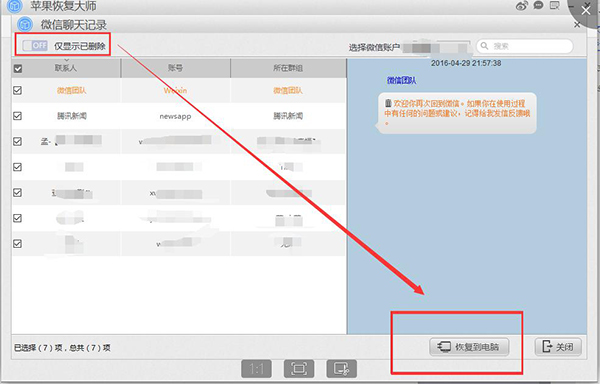Select the Weixin account cell
The height and width of the screenshot is (384, 600).
tap(175, 91)
